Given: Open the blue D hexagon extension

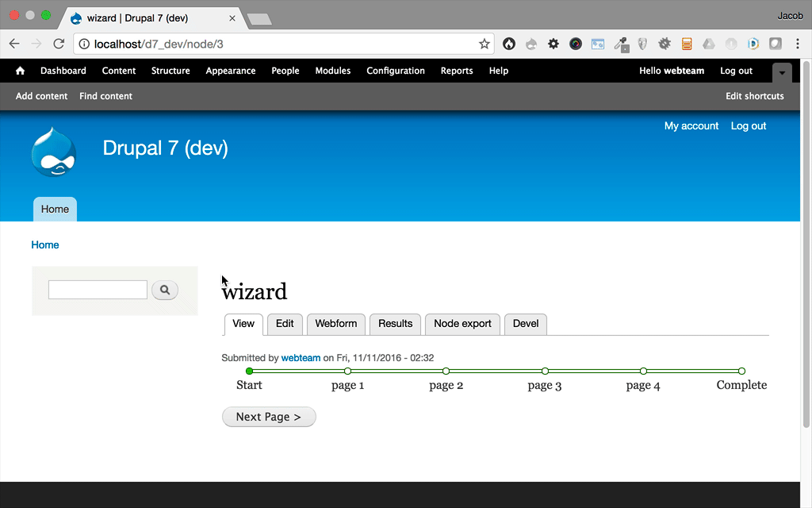Looking at the screenshot, I should (753, 44).
